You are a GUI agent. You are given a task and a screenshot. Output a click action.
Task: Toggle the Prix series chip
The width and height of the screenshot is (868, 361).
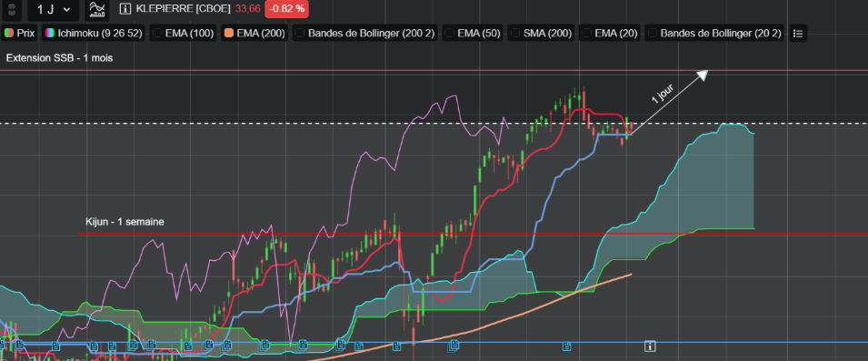[x=19, y=34]
